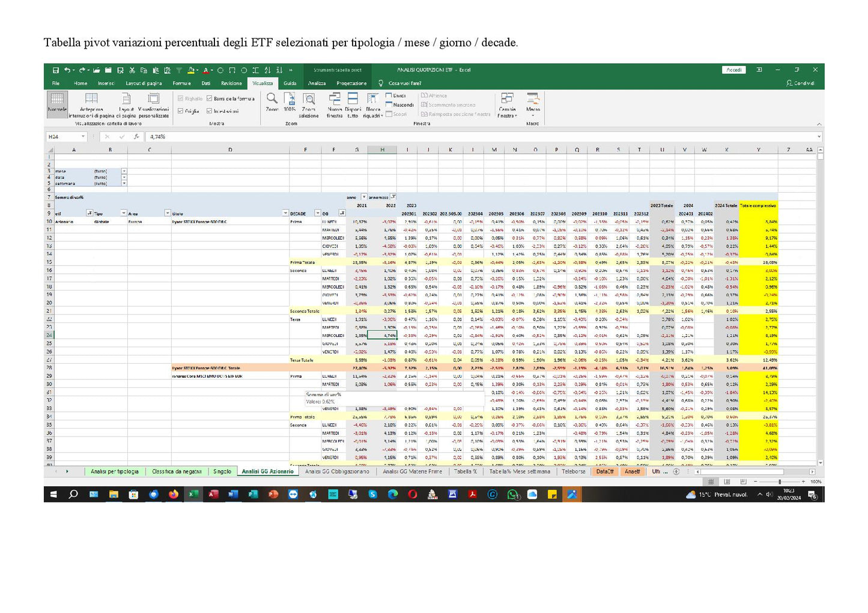Image resolution: width=868 pixels, height=613 pixels.
Task: Click zoom in plus on status bar
Action: click(x=803, y=482)
